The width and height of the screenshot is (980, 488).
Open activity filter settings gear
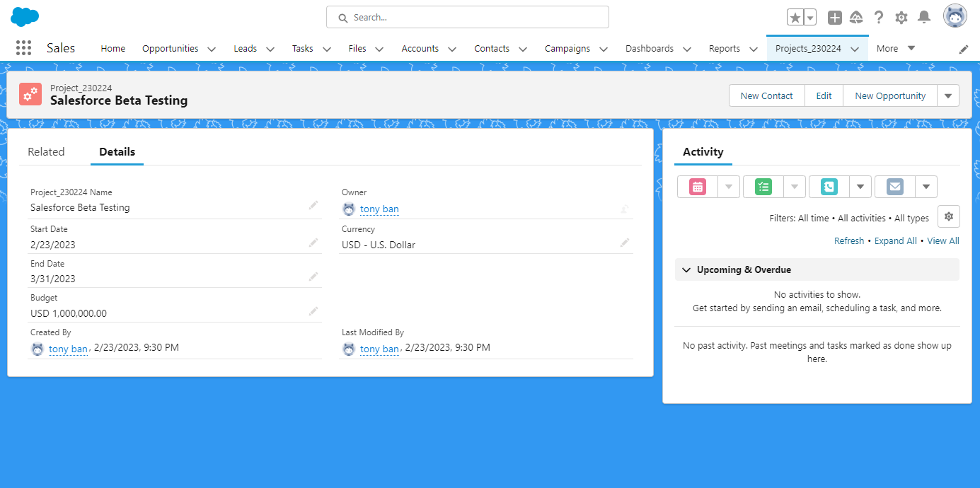tap(949, 216)
